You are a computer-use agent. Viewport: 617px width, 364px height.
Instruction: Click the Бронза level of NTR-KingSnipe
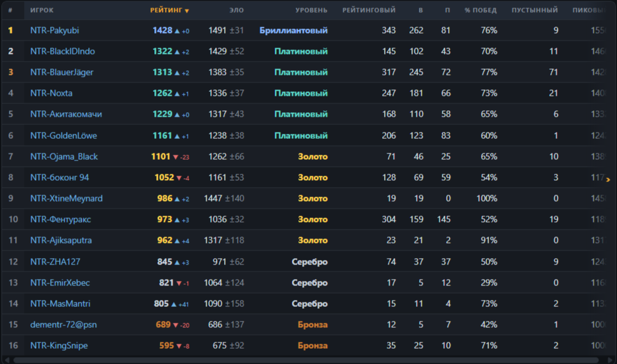point(312,346)
